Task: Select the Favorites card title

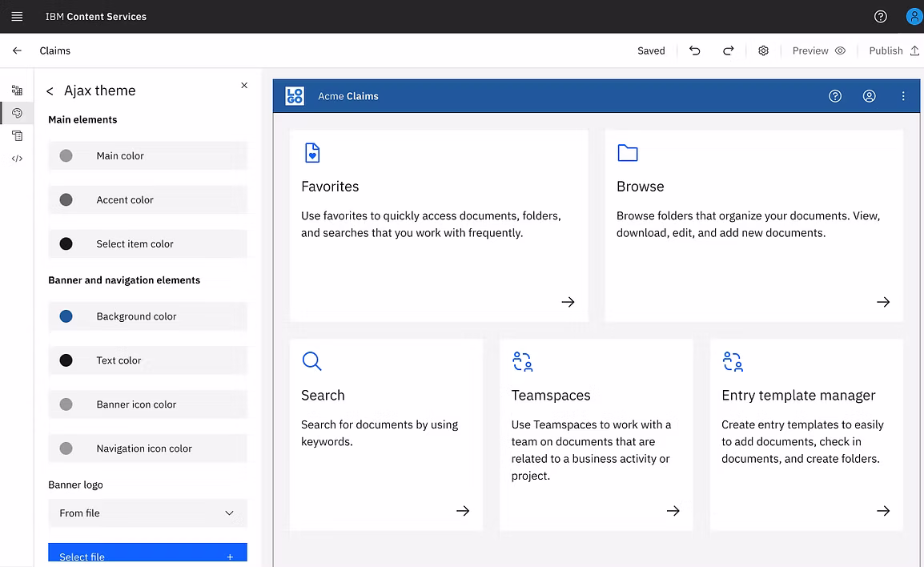Action: coord(330,187)
